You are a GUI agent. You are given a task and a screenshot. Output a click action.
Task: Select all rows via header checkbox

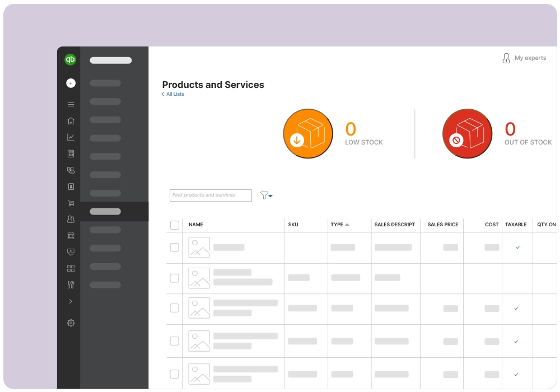click(175, 225)
